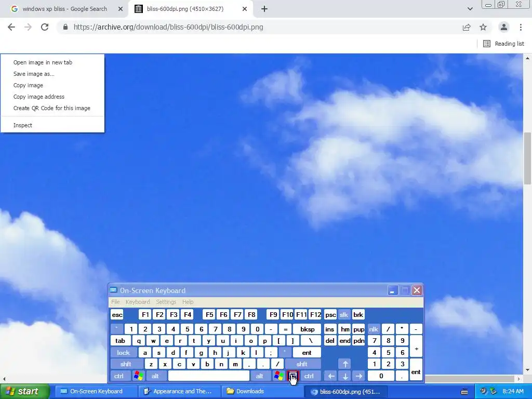
Task: Click the F5 key on the keyboard
Action: click(x=209, y=314)
